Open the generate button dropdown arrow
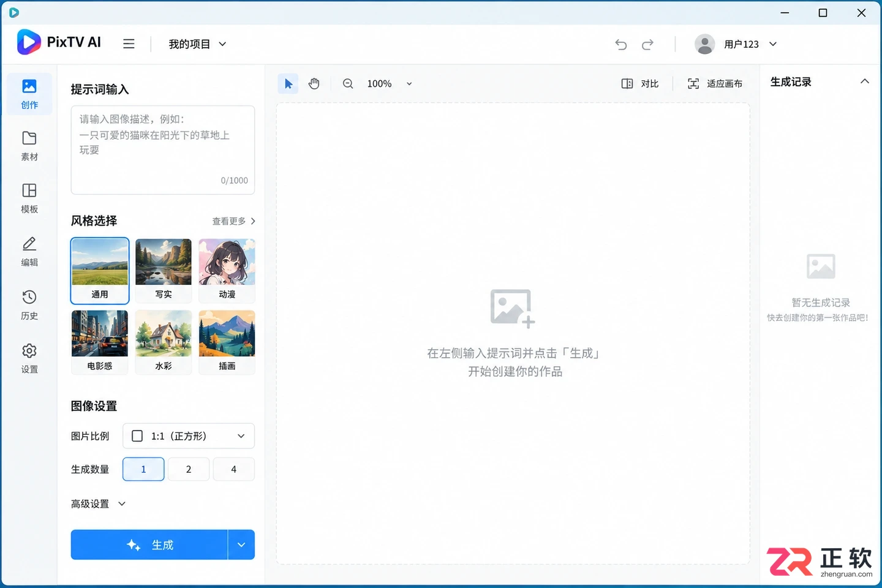 coord(241,545)
